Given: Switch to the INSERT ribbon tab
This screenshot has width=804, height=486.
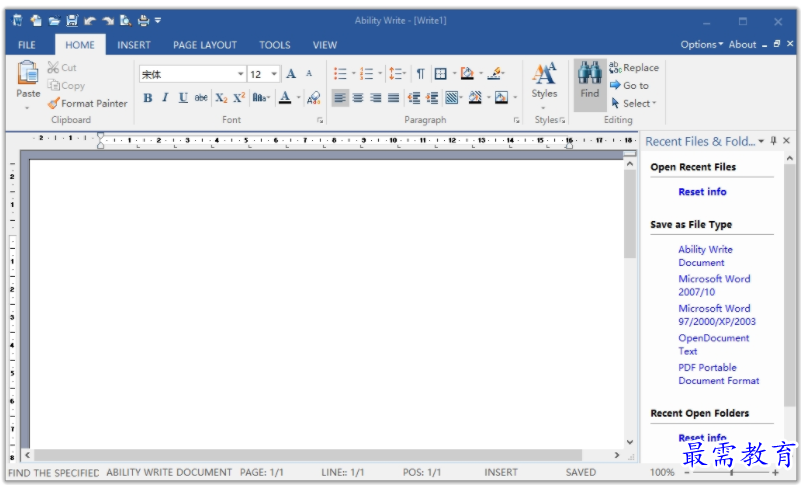Looking at the screenshot, I should (134, 45).
